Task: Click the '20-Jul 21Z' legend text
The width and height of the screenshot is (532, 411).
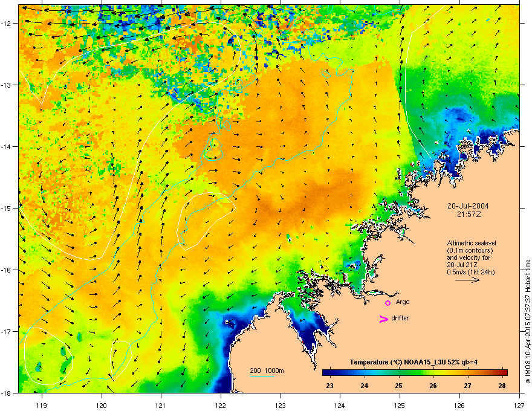Action: 463,265
